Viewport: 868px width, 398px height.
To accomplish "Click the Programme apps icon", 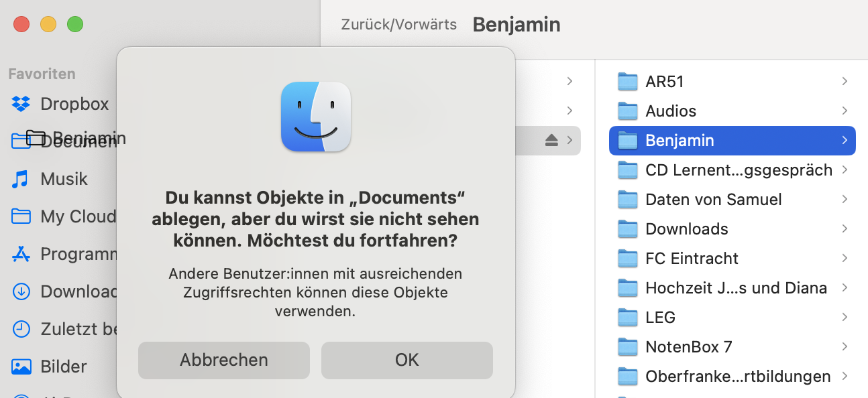I will (21, 254).
